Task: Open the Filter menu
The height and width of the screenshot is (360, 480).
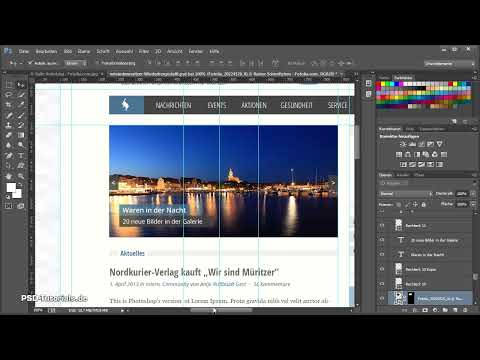Action: (144, 51)
